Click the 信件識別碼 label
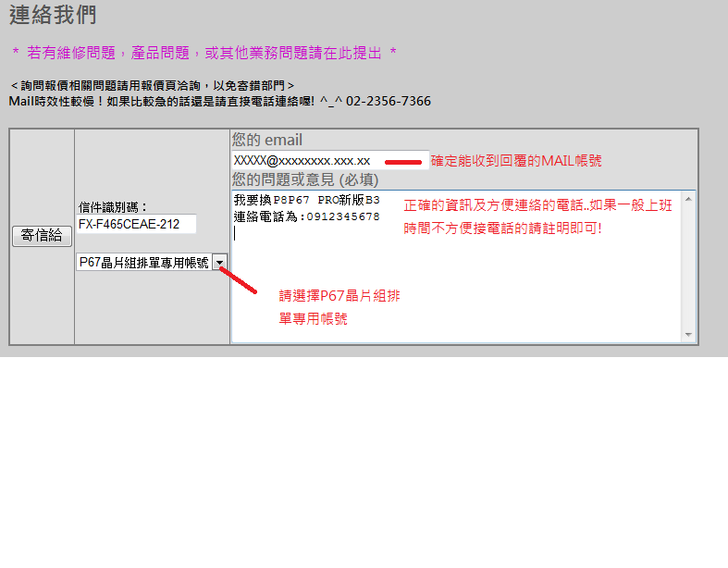728x568 pixels. point(112,206)
